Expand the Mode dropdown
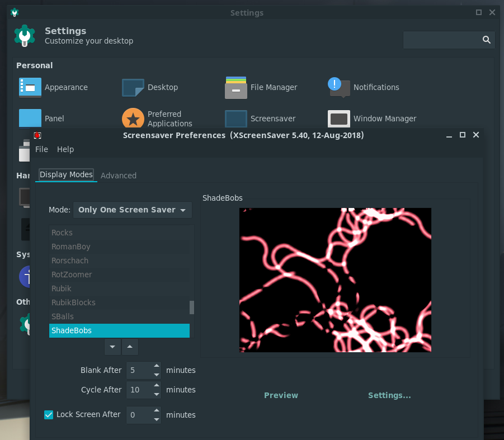 pyautogui.click(x=133, y=210)
